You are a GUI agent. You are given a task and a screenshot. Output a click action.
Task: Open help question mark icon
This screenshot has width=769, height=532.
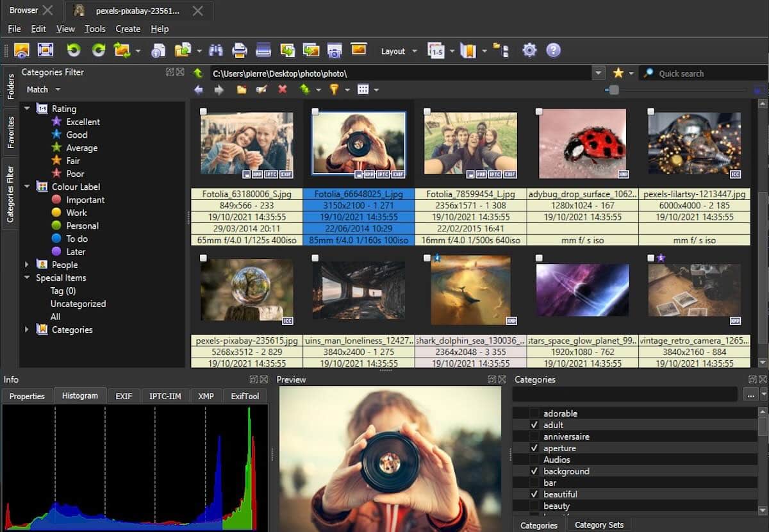[x=553, y=50]
